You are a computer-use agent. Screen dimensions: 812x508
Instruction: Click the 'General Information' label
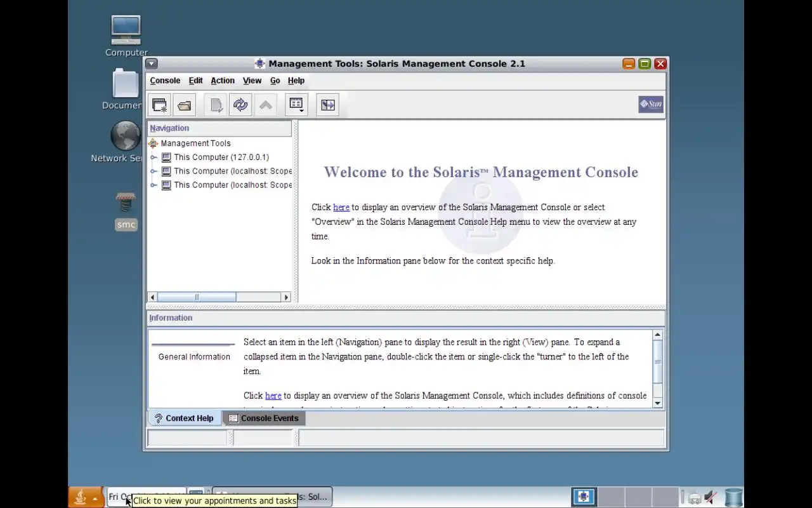tap(194, 357)
